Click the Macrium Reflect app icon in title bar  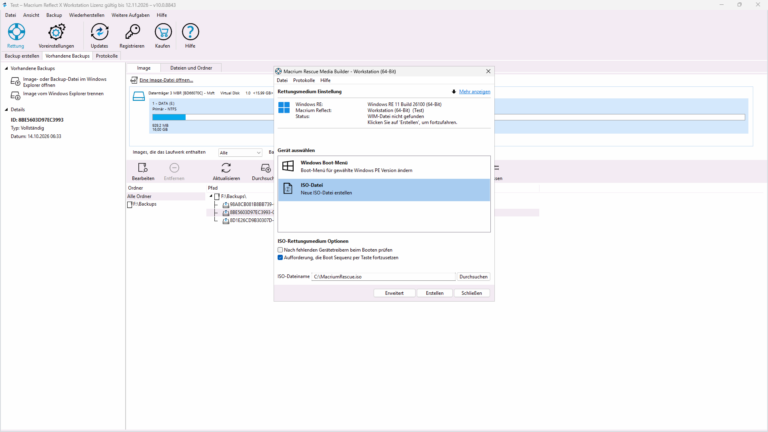pyautogui.click(x=4, y=5)
